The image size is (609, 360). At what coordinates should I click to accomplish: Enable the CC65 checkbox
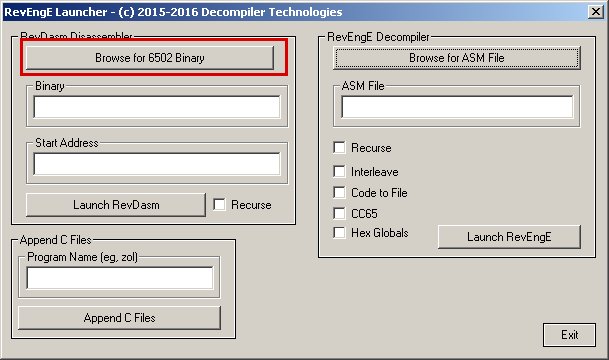(339, 213)
